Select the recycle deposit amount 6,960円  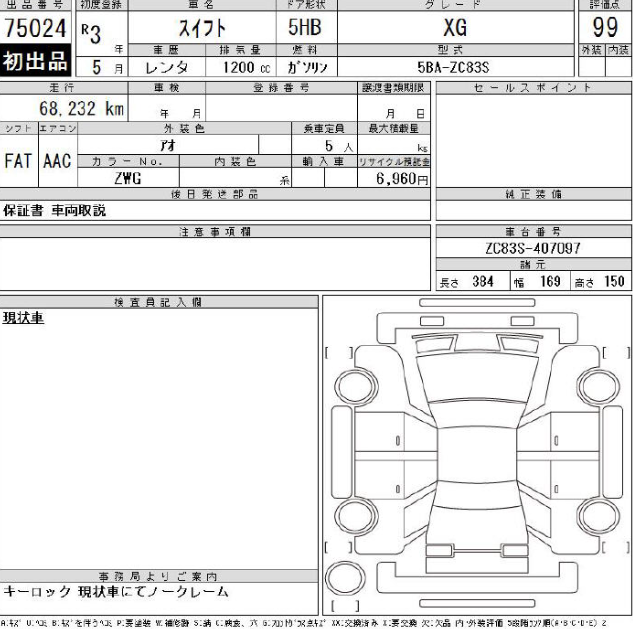[x=402, y=179]
